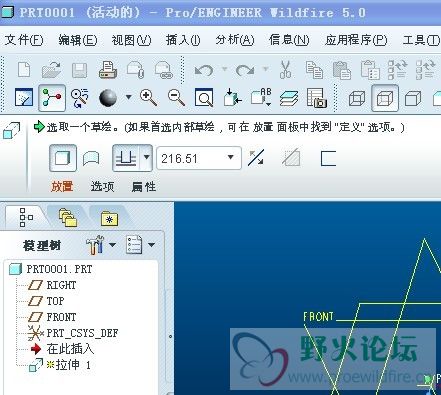Click the blind depth option icon

pos(126,158)
